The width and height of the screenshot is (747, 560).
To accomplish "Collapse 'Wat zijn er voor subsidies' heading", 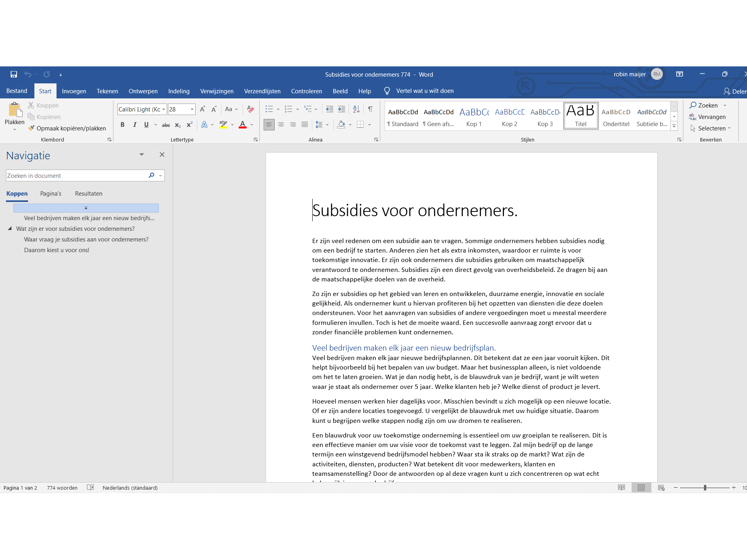I will (x=10, y=228).
